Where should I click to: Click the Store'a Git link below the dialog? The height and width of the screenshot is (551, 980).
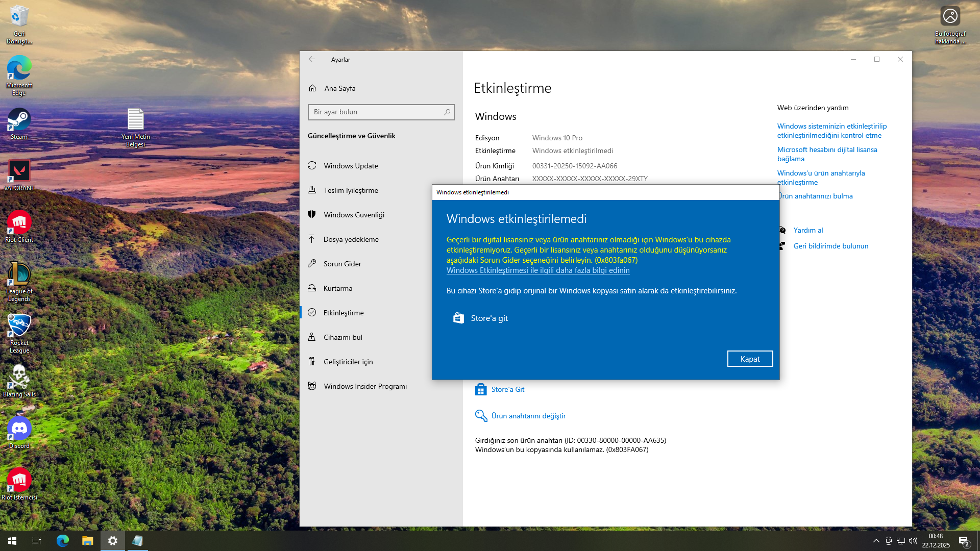tap(508, 389)
